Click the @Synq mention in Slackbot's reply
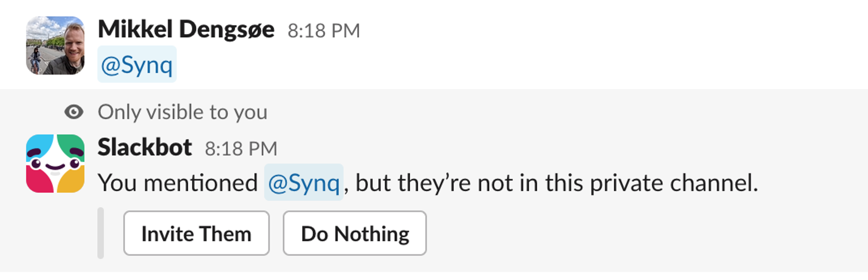Image resolution: width=868 pixels, height=280 pixels. click(x=304, y=182)
